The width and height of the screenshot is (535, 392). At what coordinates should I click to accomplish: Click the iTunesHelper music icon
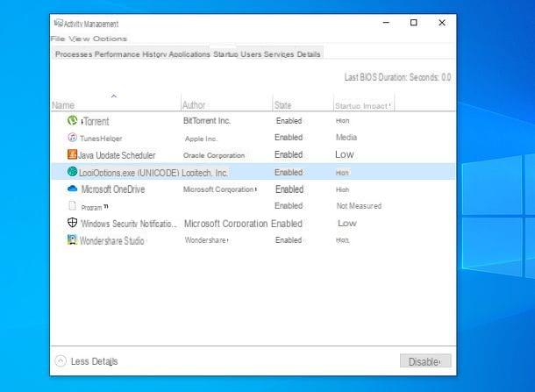72,137
